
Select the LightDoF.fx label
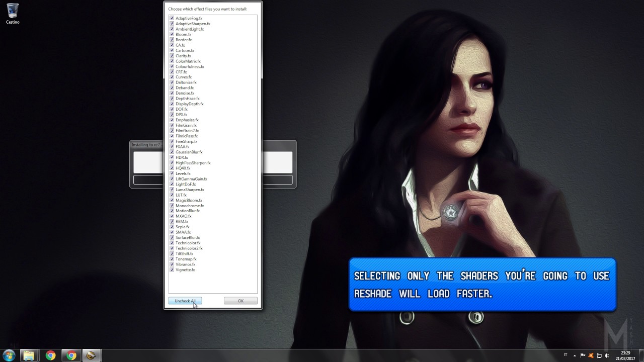coord(186,184)
